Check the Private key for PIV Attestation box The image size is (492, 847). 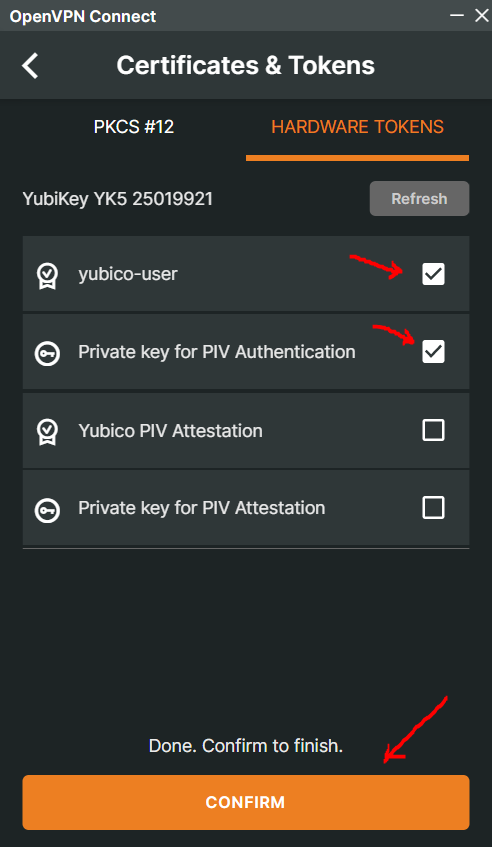(433, 508)
